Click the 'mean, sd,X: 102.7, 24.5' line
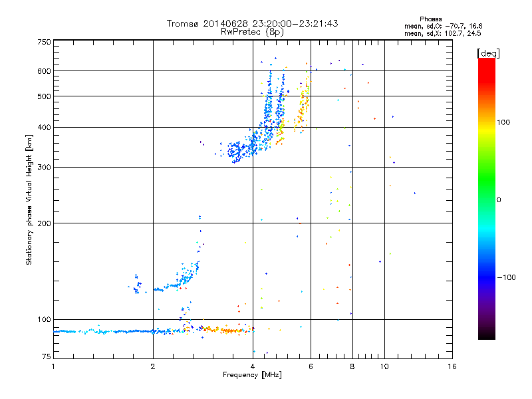This screenshot has height=399, width=532. tap(442, 33)
